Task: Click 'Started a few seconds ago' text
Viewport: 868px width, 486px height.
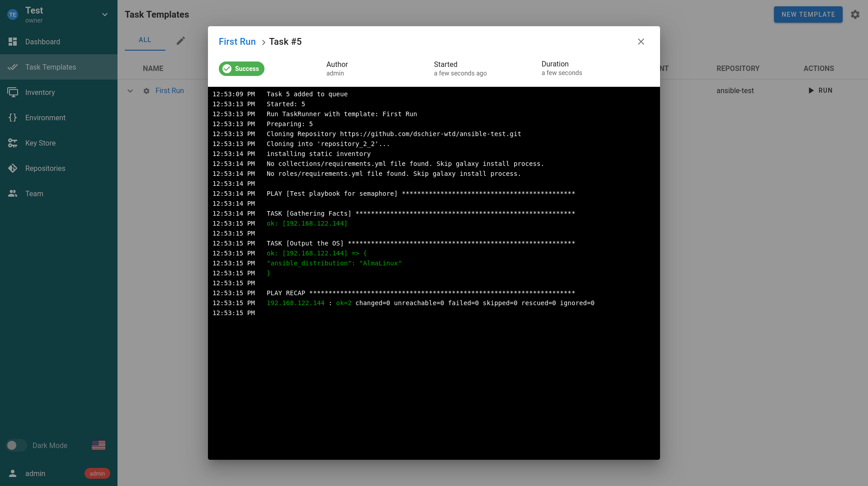Action: pyautogui.click(x=460, y=68)
